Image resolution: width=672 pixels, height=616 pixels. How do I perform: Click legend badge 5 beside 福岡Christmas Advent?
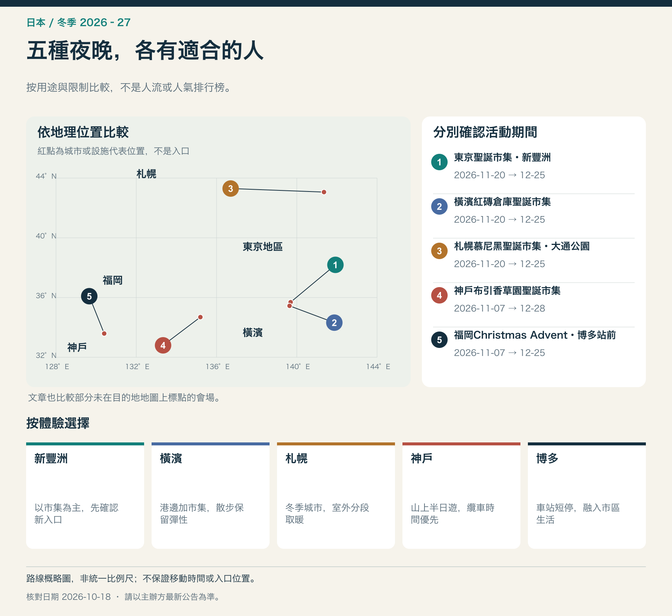coord(439,340)
